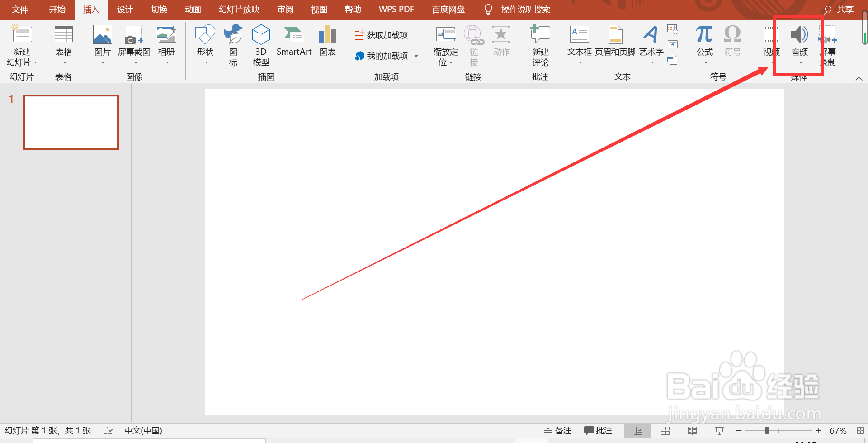Switch to the Design (设计) tab

click(x=125, y=10)
